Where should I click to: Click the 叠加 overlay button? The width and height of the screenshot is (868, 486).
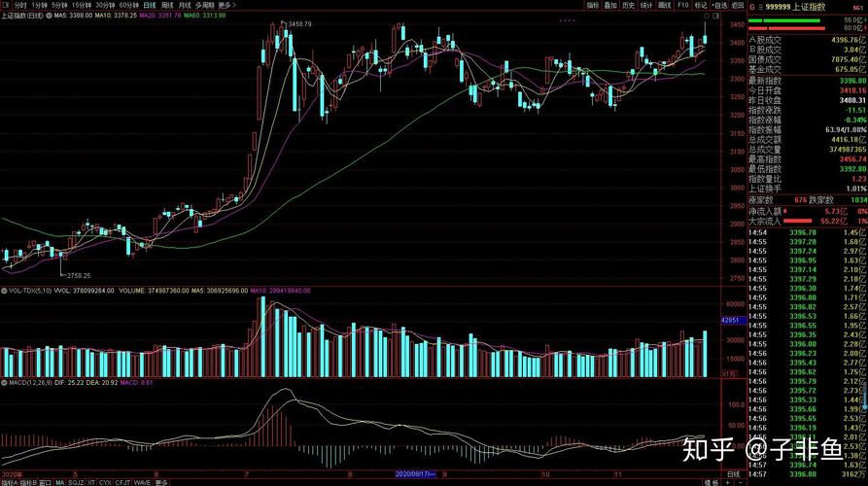coord(610,5)
